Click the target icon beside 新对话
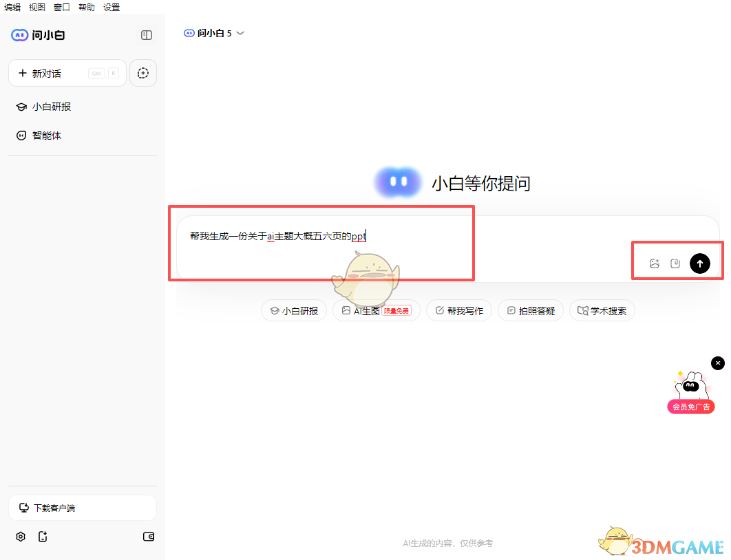Viewport: 731px width, 560px height. [x=143, y=73]
